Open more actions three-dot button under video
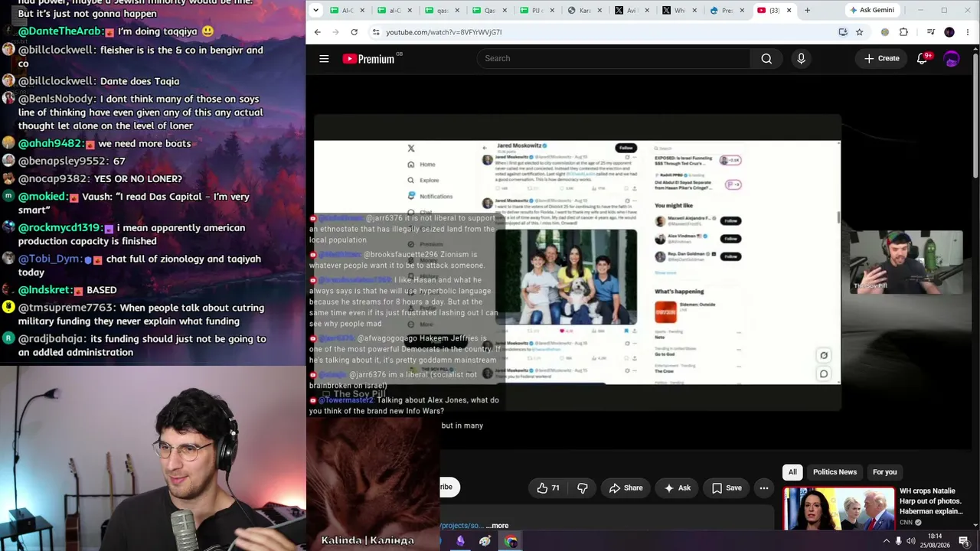Screen dimensions: 980x551 [763, 487]
